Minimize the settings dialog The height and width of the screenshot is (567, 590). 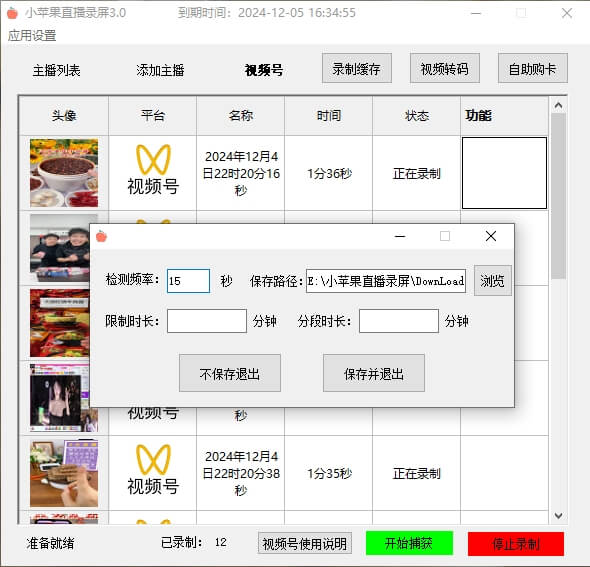tap(400, 236)
